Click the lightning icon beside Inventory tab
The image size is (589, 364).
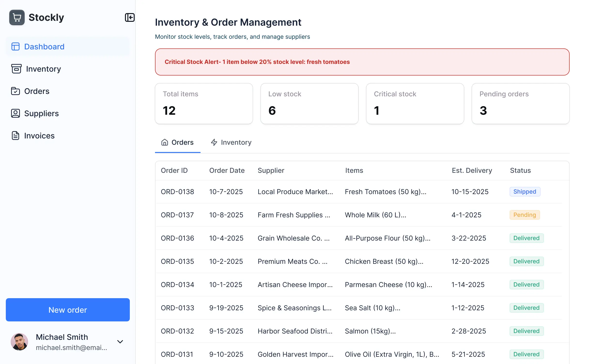click(214, 142)
